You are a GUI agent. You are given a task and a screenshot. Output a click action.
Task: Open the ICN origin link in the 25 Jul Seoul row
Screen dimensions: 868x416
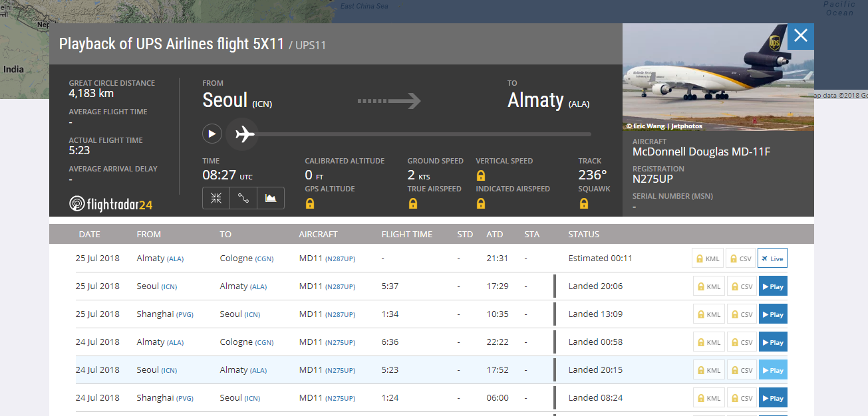click(x=169, y=286)
